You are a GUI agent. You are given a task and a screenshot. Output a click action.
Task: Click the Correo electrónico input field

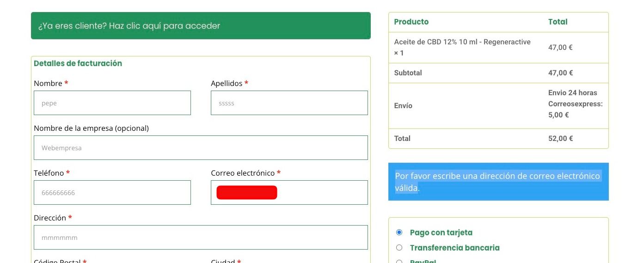click(x=289, y=193)
